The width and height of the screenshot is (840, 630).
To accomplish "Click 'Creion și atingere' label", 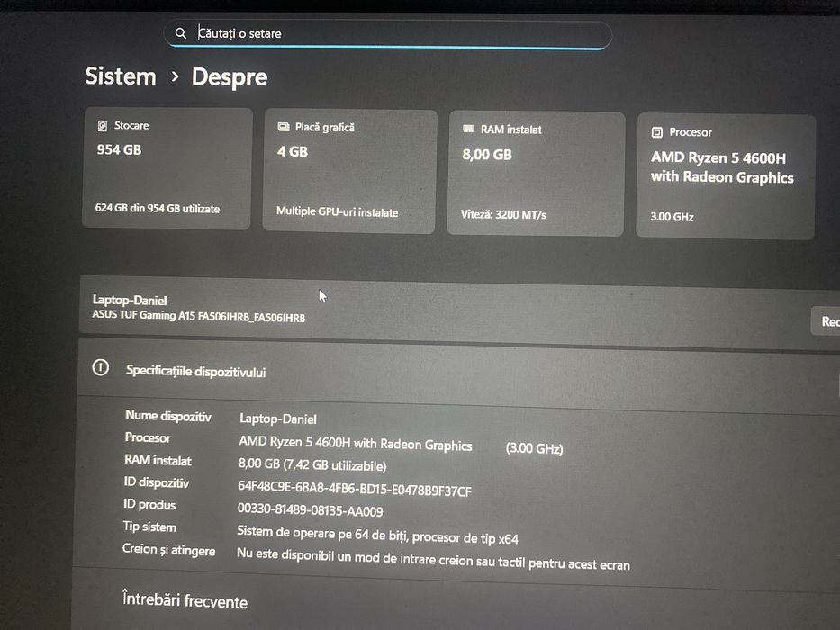I will pos(168,550).
